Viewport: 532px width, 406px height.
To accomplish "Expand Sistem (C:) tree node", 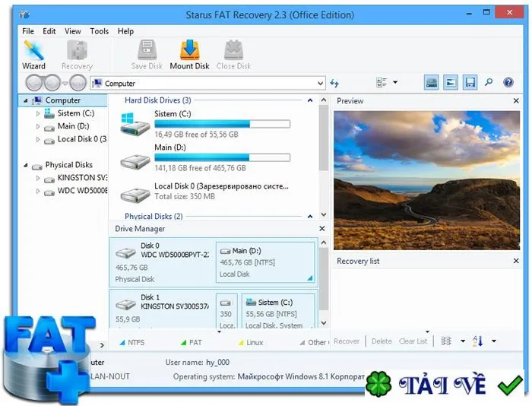I will 38,114.
